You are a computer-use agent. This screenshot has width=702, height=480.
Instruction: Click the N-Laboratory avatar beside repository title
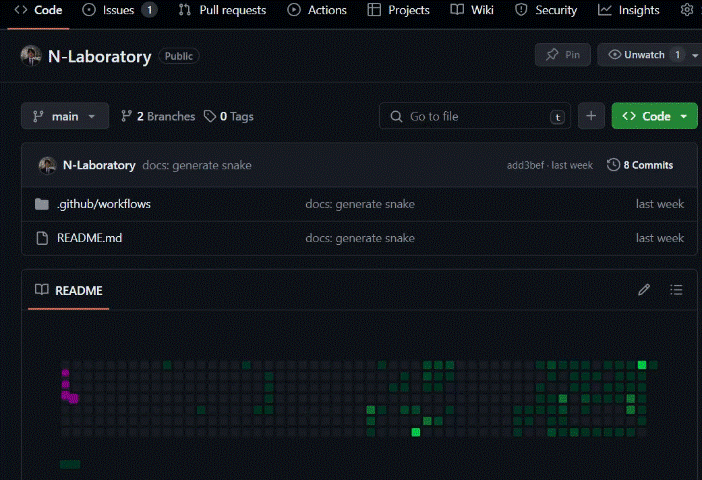(31, 56)
